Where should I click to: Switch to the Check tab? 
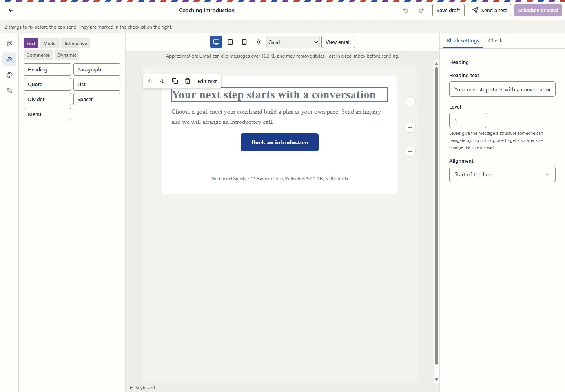(x=495, y=41)
